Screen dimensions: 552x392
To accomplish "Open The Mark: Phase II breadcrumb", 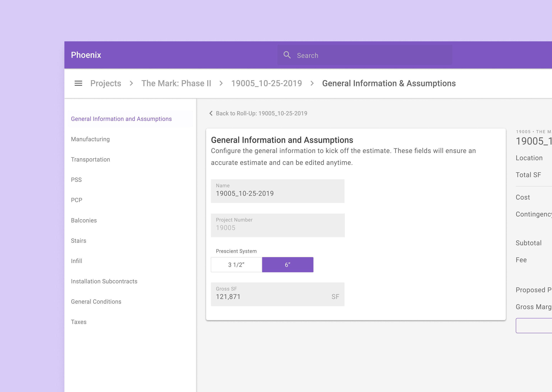I will 176,83.
